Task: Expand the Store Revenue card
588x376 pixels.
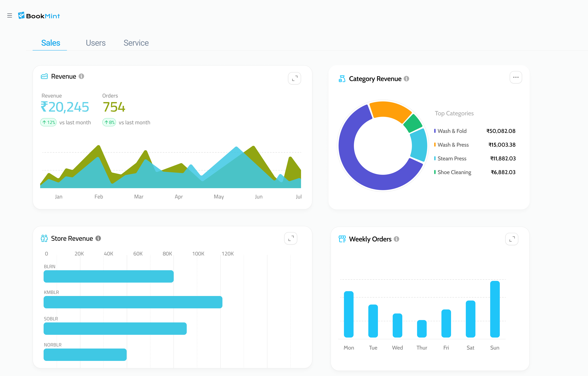Action: point(291,238)
